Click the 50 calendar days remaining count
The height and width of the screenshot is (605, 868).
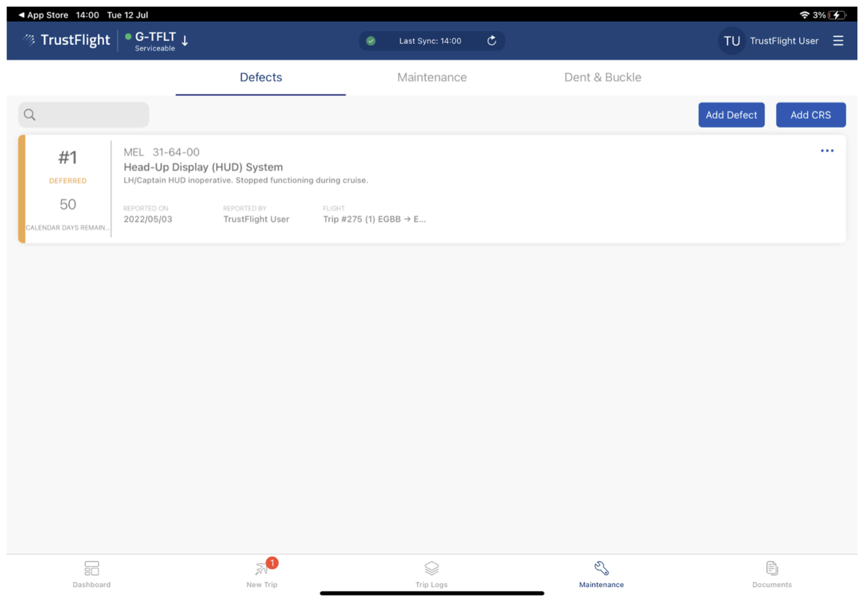(x=67, y=205)
